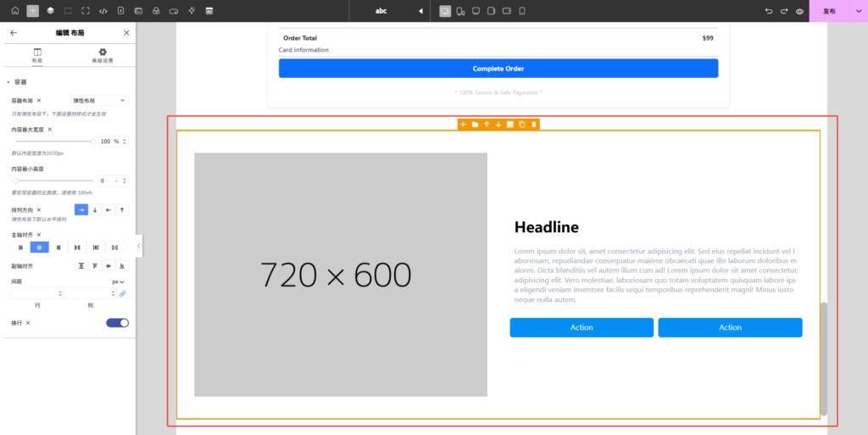Click the home icon in top toolbar

point(14,11)
